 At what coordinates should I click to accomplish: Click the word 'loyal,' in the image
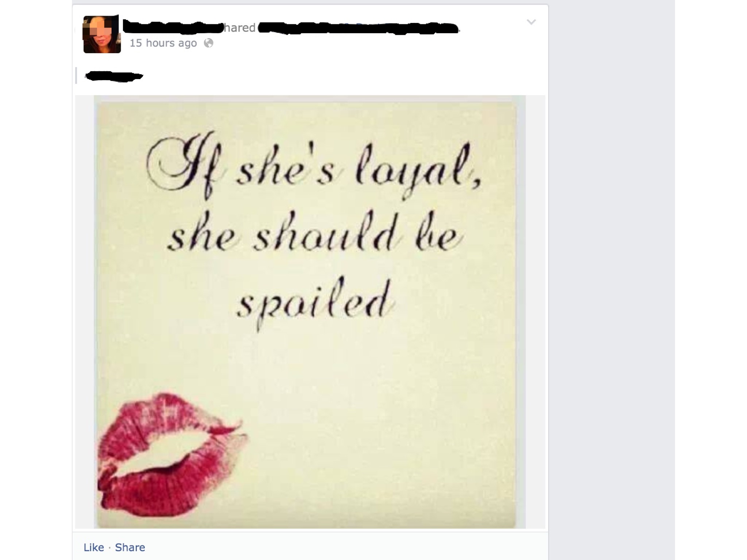coord(418,171)
